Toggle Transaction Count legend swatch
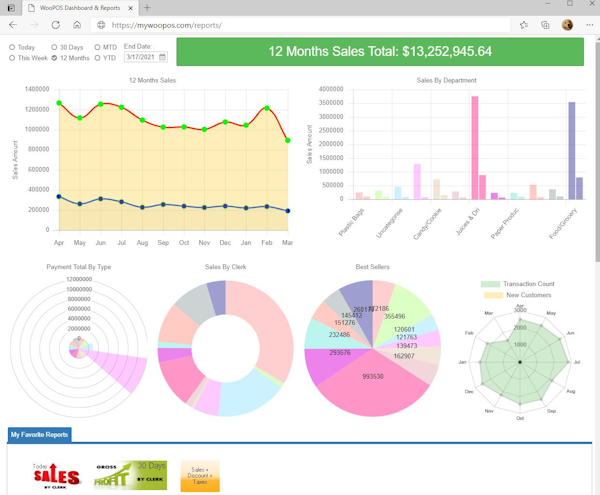 coord(490,284)
